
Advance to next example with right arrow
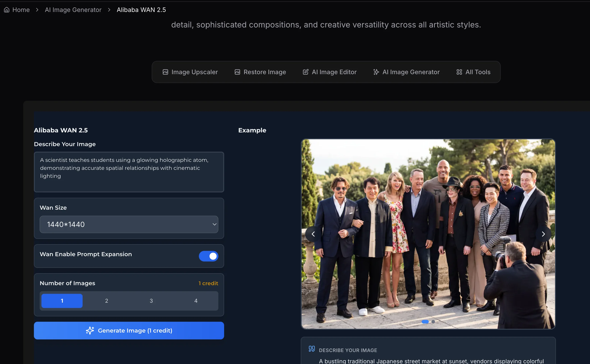click(x=543, y=234)
